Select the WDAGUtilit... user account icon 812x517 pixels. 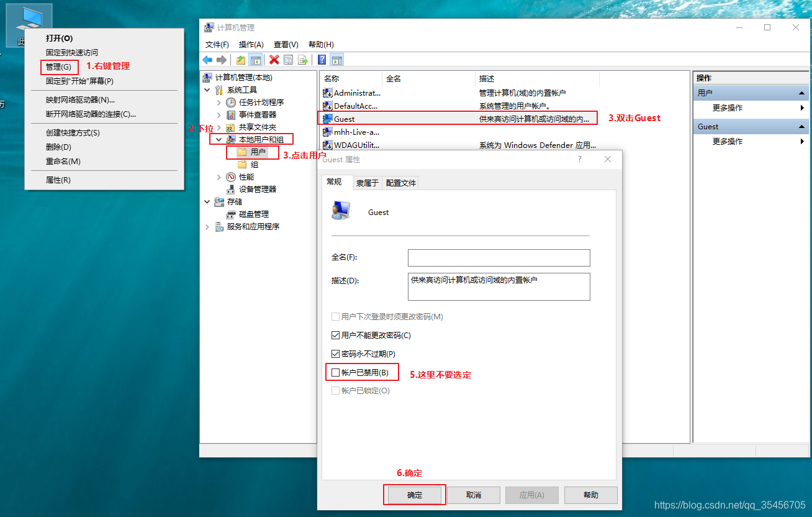[328, 145]
